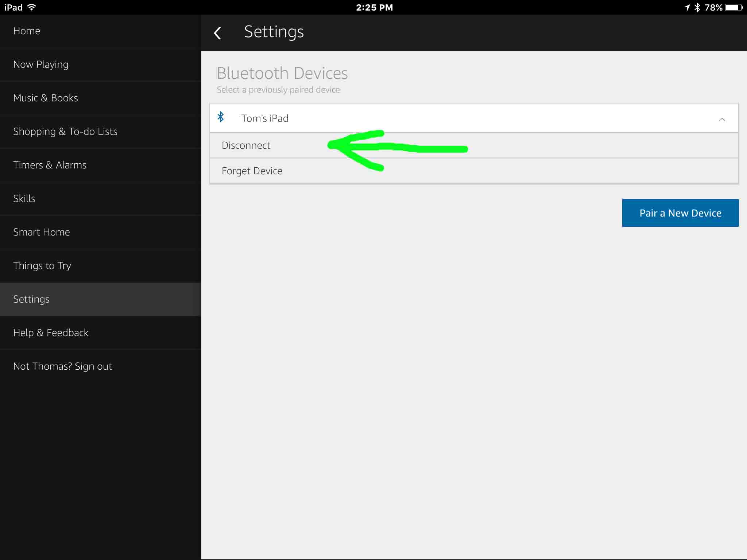Click the Bluetooth symbol in the status bar
747x560 pixels.
click(x=698, y=7)
